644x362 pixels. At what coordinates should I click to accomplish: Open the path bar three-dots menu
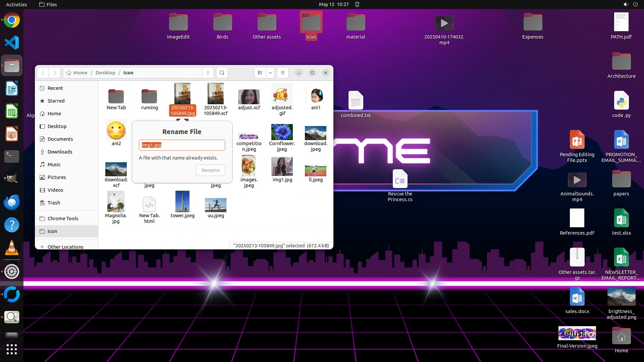[x=208, y=73]
